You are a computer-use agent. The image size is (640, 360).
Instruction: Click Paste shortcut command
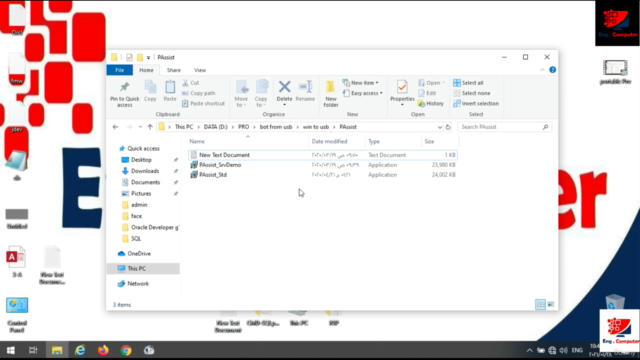(203, 104)
